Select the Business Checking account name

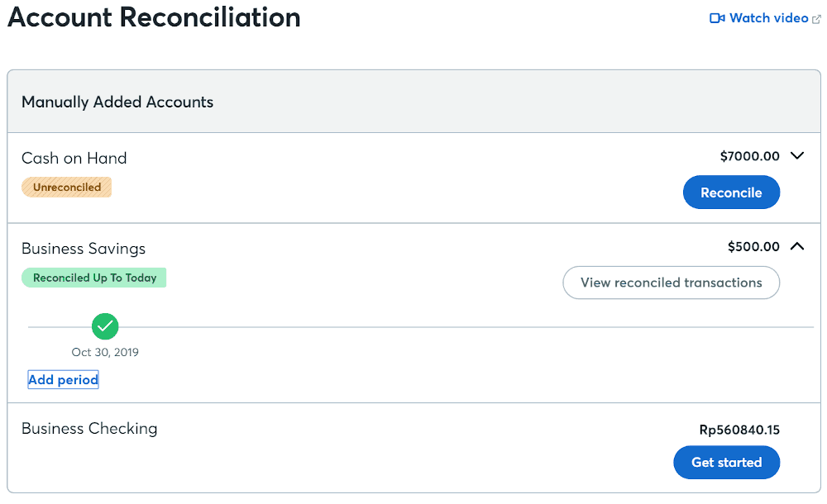[89, 429]
